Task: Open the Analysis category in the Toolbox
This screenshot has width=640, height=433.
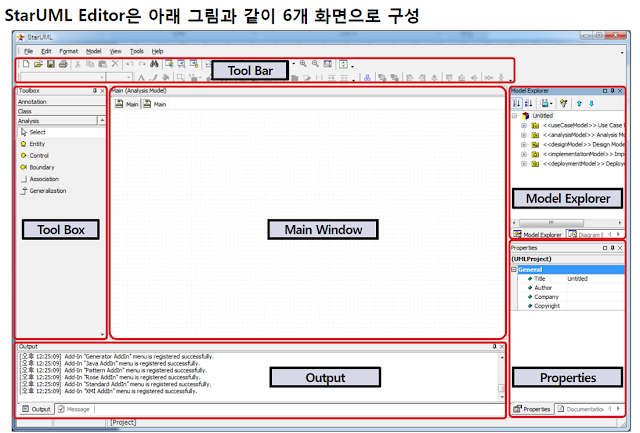Action: 57,121
